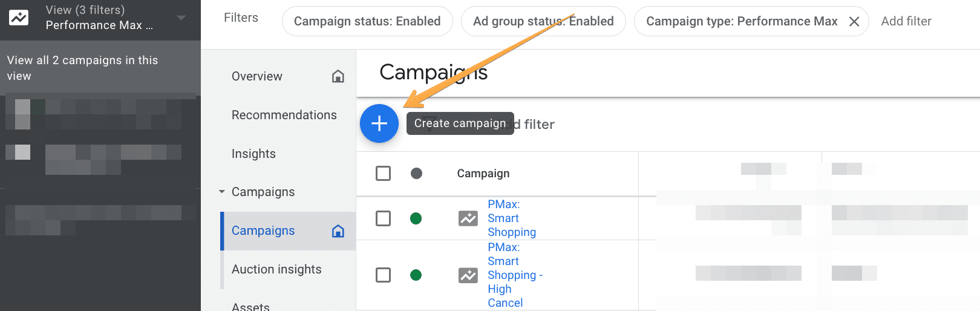Click Add filter in the filter bar

click(x=906, y=22)
